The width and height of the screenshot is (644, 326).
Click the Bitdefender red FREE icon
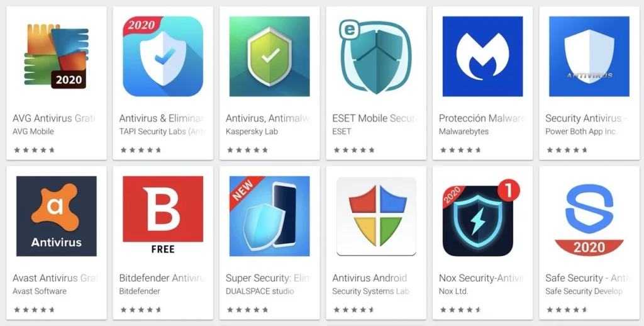click(163, 216)
